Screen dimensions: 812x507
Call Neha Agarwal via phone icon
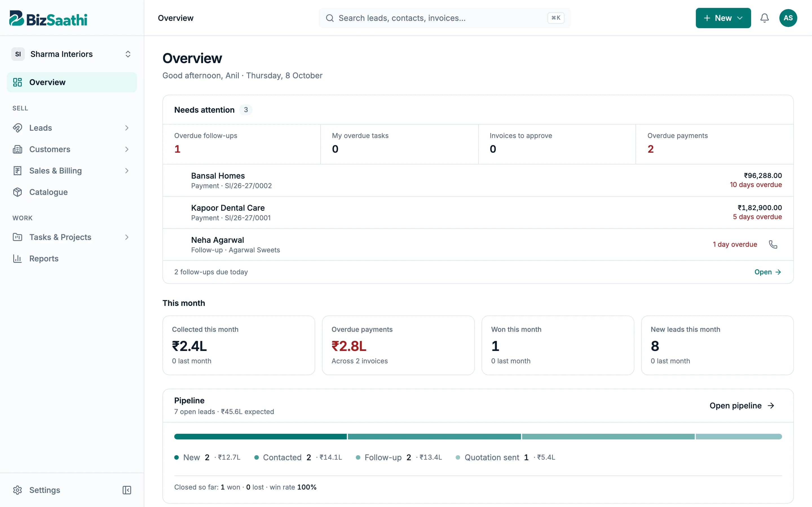pyautogui.click(x=773, y=244)
